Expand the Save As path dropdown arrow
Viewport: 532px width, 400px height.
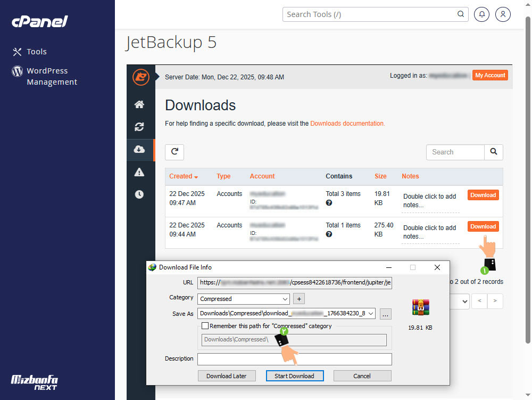pos(371,313)
